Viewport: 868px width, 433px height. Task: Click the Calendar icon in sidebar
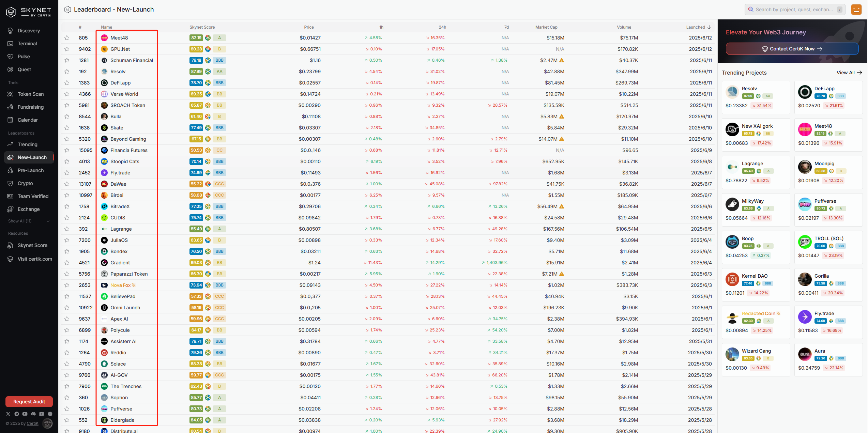coord(10,120)
